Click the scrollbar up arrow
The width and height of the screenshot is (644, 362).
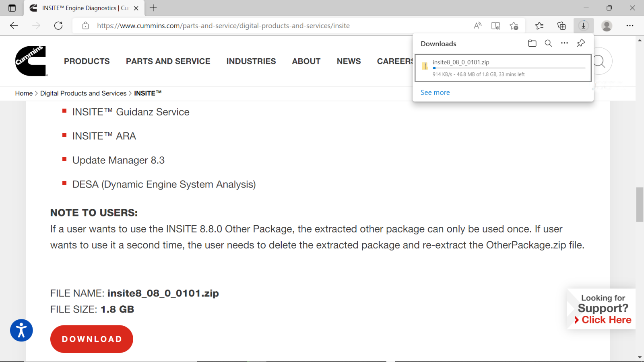point(640,40)
